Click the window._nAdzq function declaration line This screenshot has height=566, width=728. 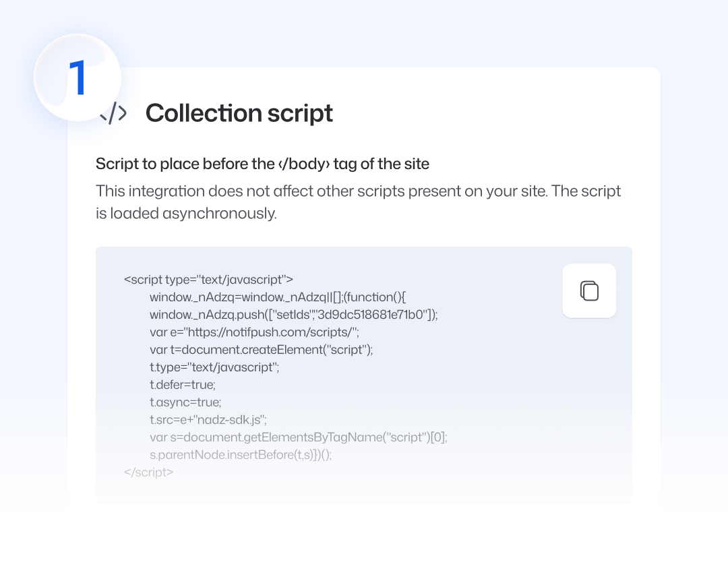point(279,297)
